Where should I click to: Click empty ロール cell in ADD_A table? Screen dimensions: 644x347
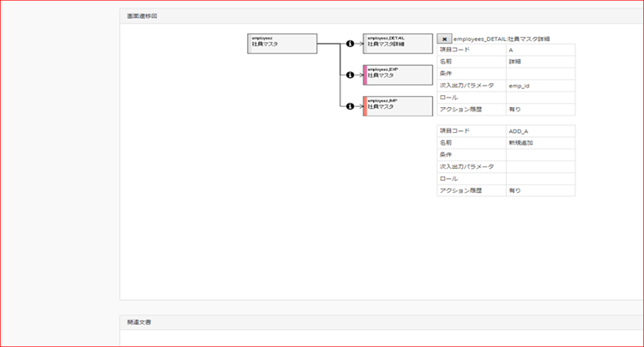point(540,178)
